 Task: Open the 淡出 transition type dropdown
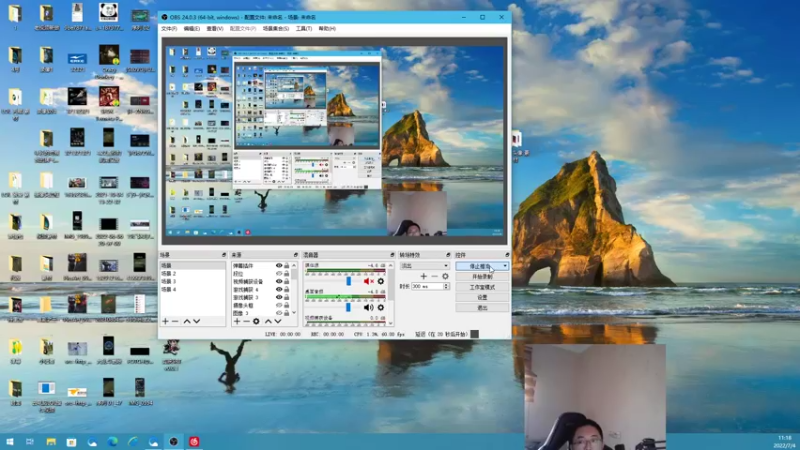[x=424, y=266]
